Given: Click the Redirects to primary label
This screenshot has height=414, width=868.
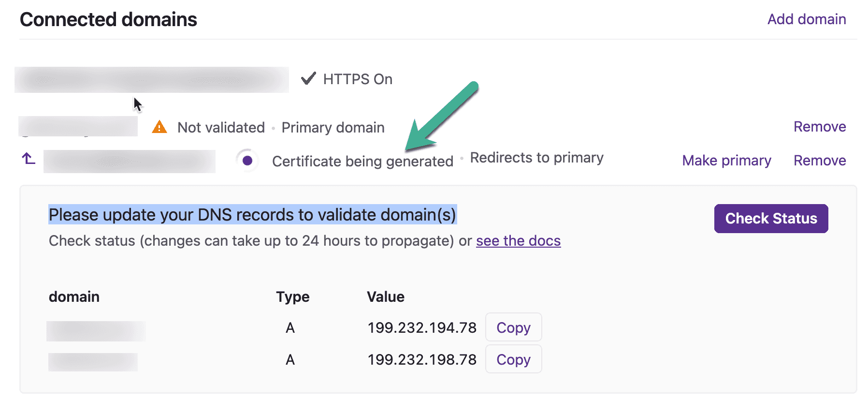Looking at the screenshot, I should (536, 158).
